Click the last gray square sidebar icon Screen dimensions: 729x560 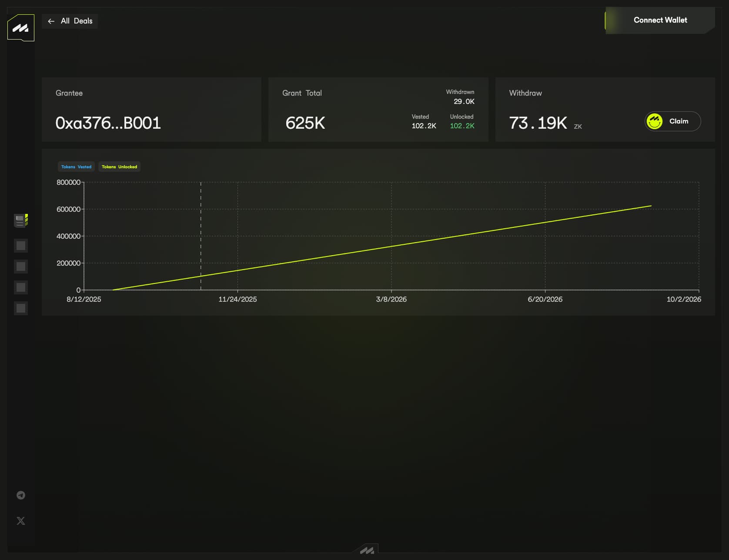click(20, 308)
